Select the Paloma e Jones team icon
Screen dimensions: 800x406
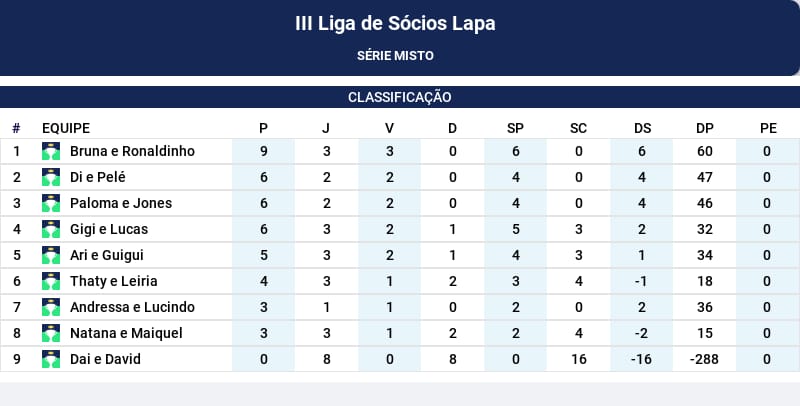51,203
